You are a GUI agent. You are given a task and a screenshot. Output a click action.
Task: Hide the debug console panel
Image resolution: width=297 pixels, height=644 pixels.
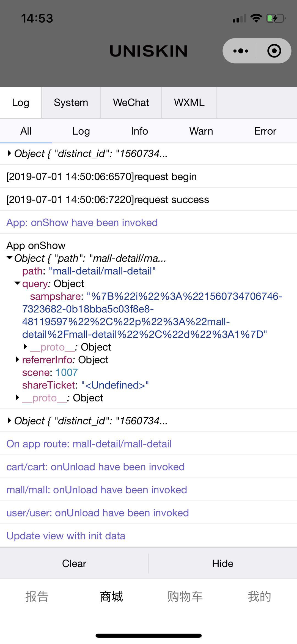point(222,563)
